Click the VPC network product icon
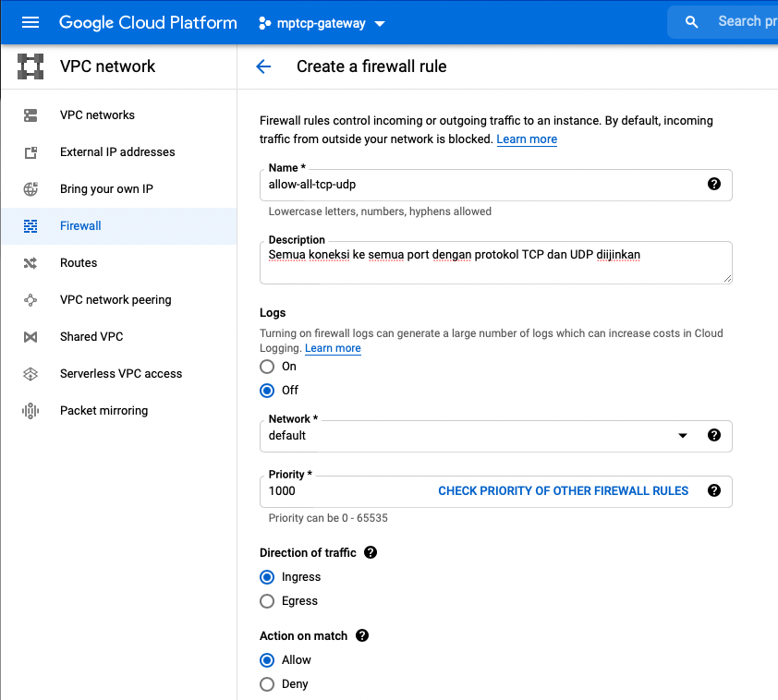This screenshot has height=700, width=778. pyautogui.click(x=30, y=66)
